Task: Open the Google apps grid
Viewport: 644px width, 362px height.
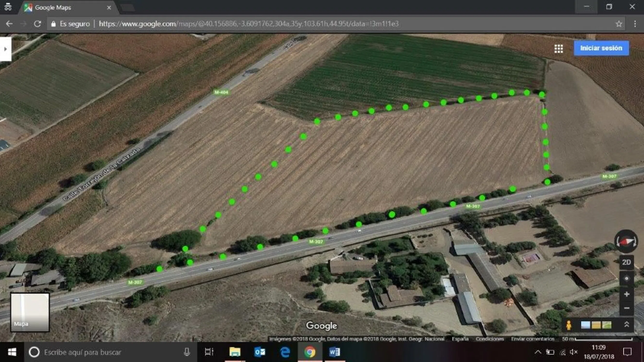Action: pos(559,49)
